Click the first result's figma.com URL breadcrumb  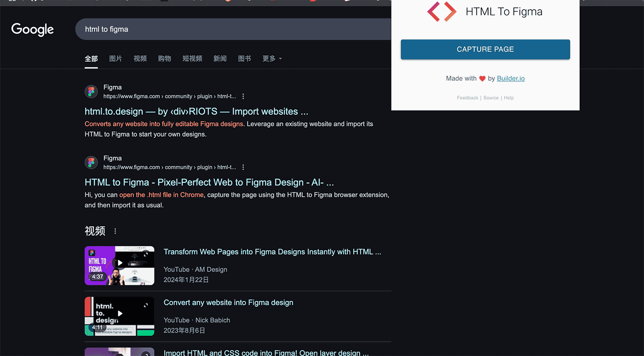[170, 96]
